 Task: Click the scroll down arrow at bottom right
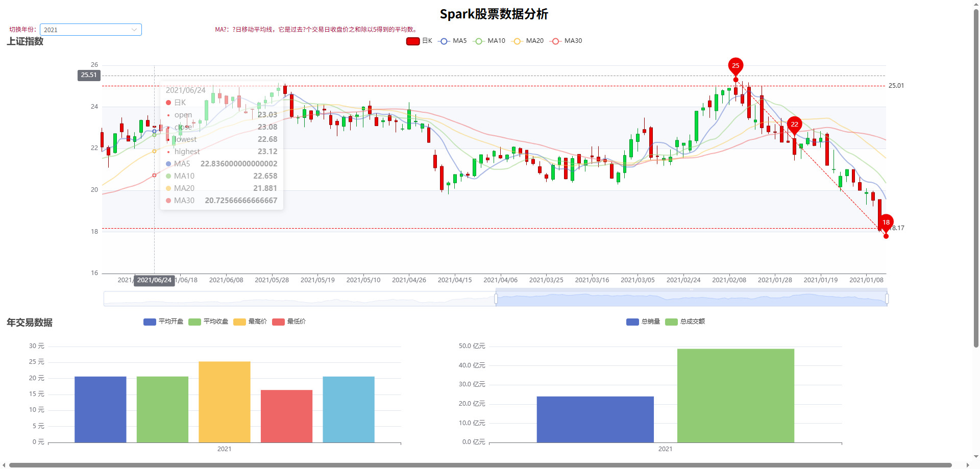click(976, 457)
